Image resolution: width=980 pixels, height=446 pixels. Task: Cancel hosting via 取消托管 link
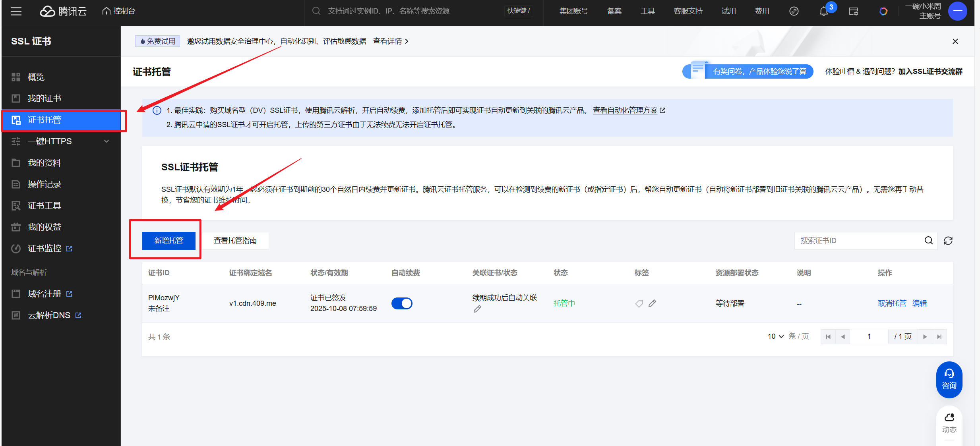tap(892, 303)
